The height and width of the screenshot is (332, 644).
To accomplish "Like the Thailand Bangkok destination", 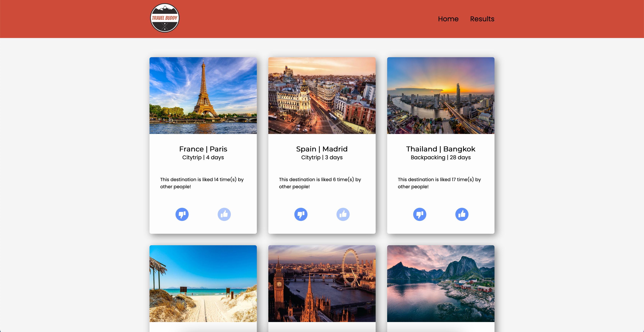I will coord(462,214).
